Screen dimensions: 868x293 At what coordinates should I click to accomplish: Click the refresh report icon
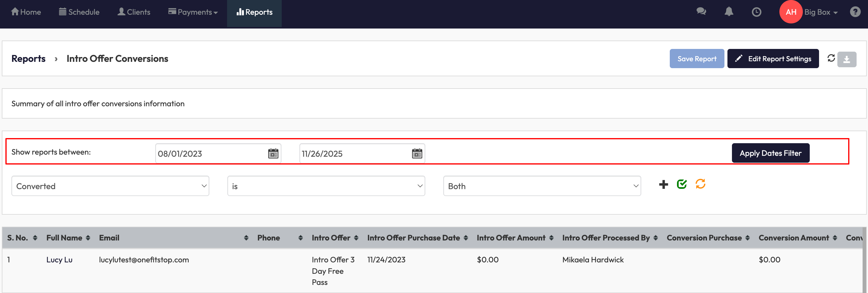click(831, 58)
